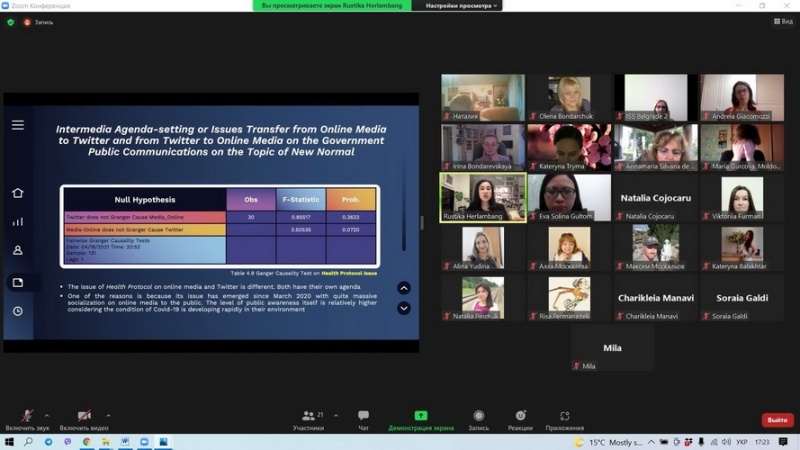Image resolution: width=800 pixels, height=450 pixels.
Task: Open the Chat panel
Action: (x=363, y=419)
